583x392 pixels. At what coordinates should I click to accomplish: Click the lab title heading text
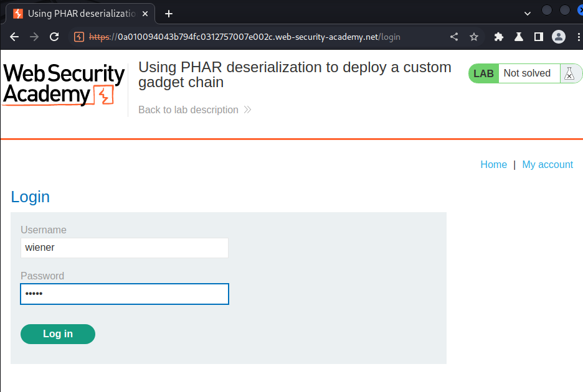[295, 75]
